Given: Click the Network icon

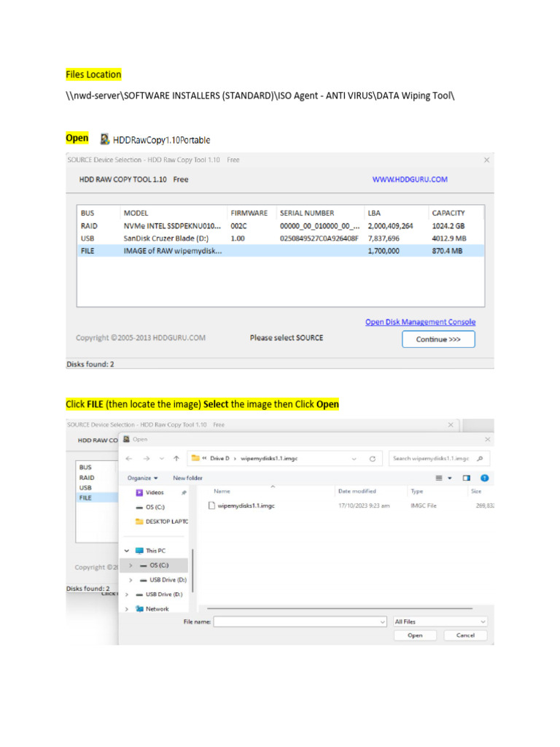Looking at the screenshot, I should pos(139,609).
